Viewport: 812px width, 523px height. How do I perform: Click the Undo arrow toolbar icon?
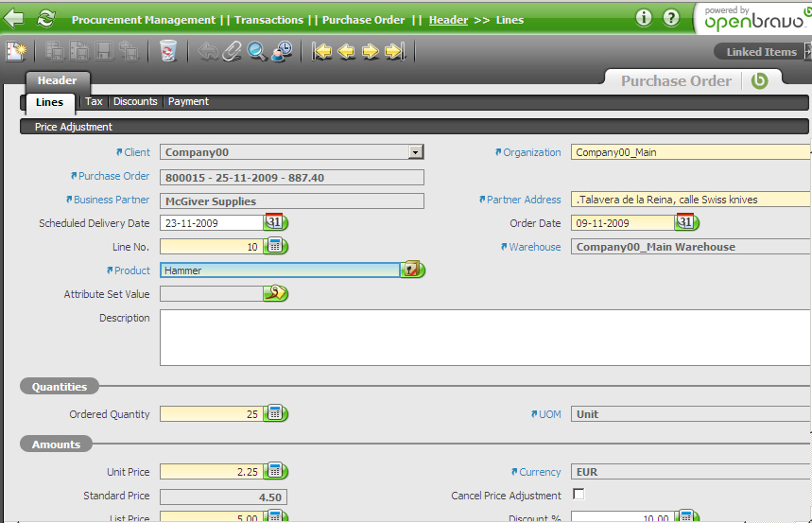208,51
